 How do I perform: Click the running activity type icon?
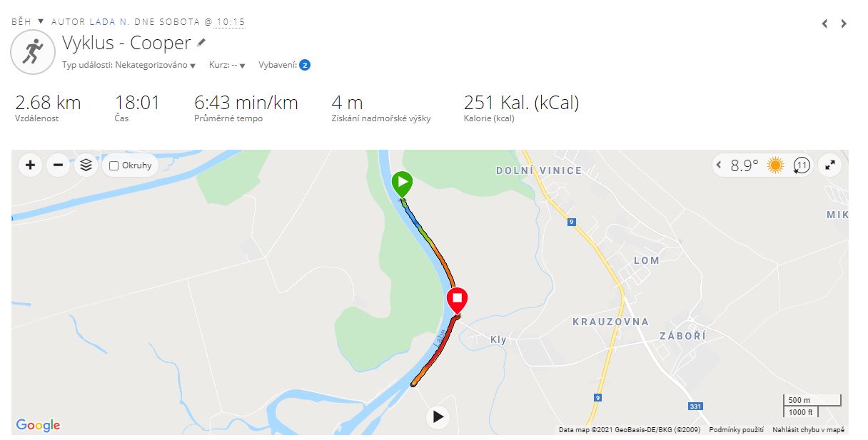point(33,52)
